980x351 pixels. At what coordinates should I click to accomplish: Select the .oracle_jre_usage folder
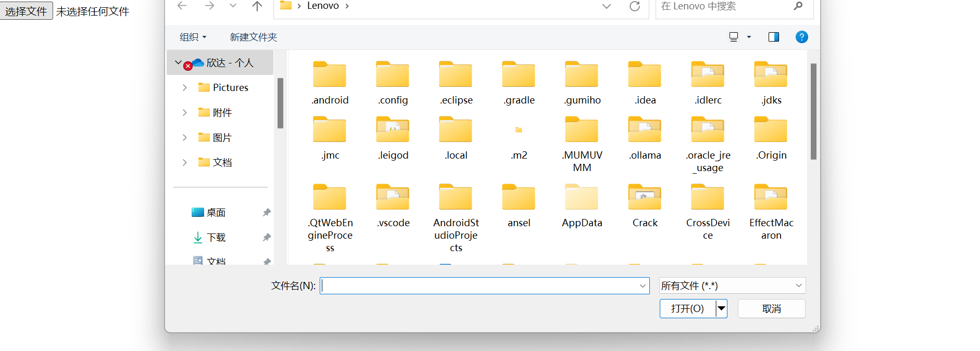(708, 145)
